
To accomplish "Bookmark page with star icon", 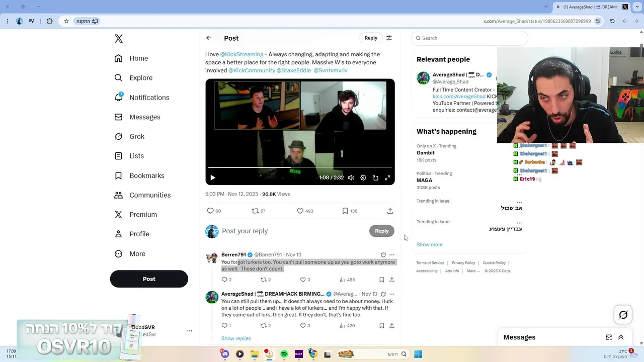I will pos(66,21).
